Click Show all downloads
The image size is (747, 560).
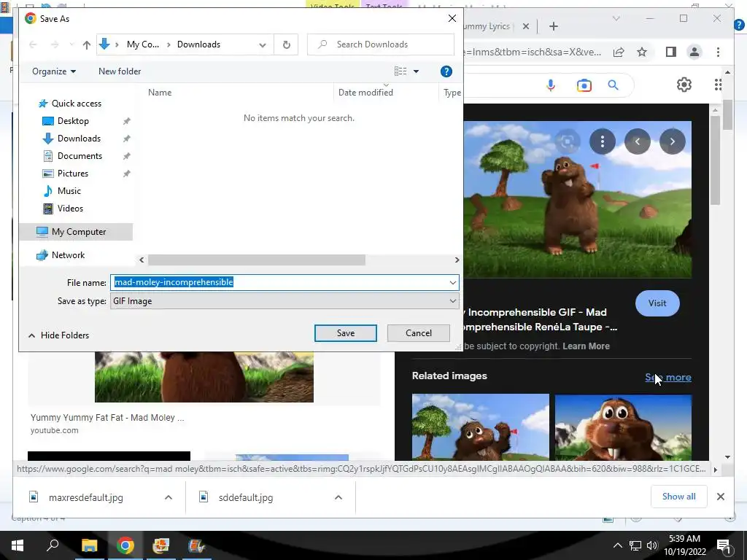tap(679, 497)
